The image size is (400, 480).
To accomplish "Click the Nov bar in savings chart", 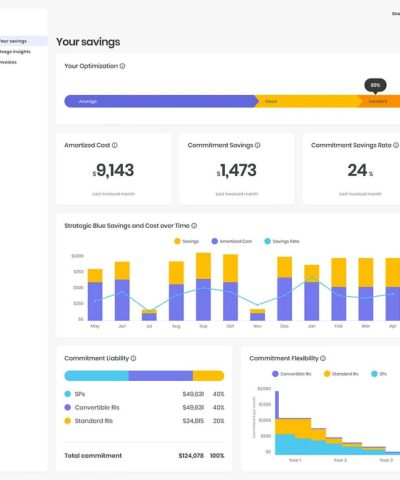I will [257, 315].
